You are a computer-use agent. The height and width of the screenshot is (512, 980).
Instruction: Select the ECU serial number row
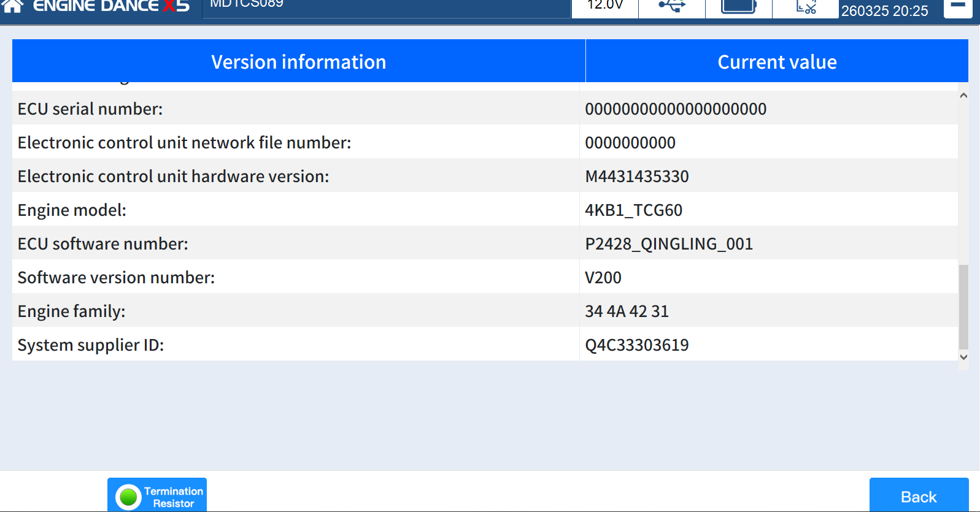pyautogui.click(x=296, y=109)
